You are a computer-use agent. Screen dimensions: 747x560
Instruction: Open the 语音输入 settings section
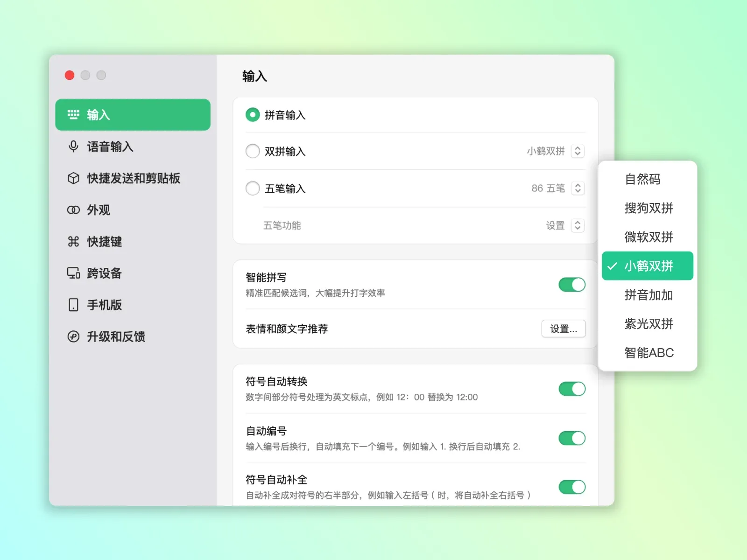pos(133,147)
